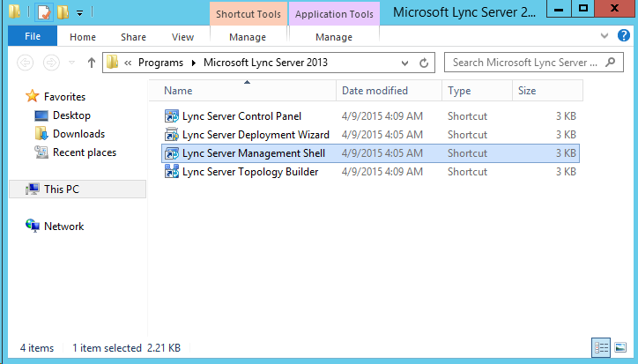Viewport: 638px width, 364px height.
Task: Sort by Size column header
Action: pos(547,91)
